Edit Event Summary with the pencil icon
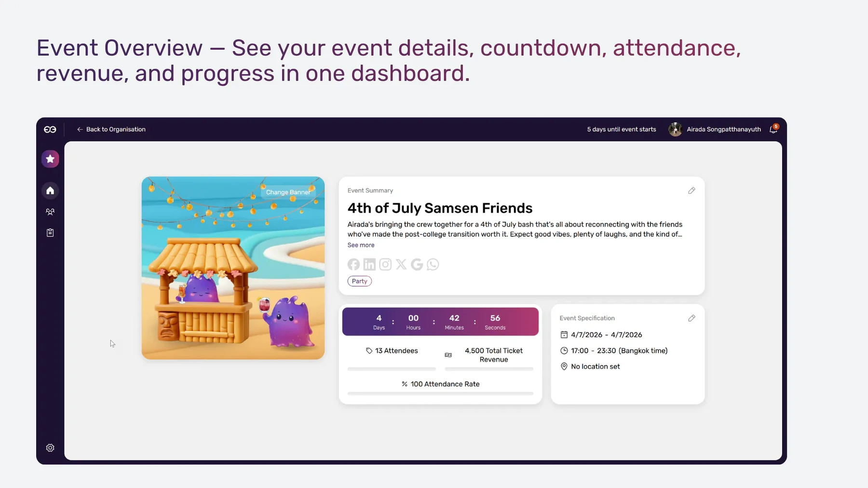Viewport: 868px width, 488px height. click(692, 190)
